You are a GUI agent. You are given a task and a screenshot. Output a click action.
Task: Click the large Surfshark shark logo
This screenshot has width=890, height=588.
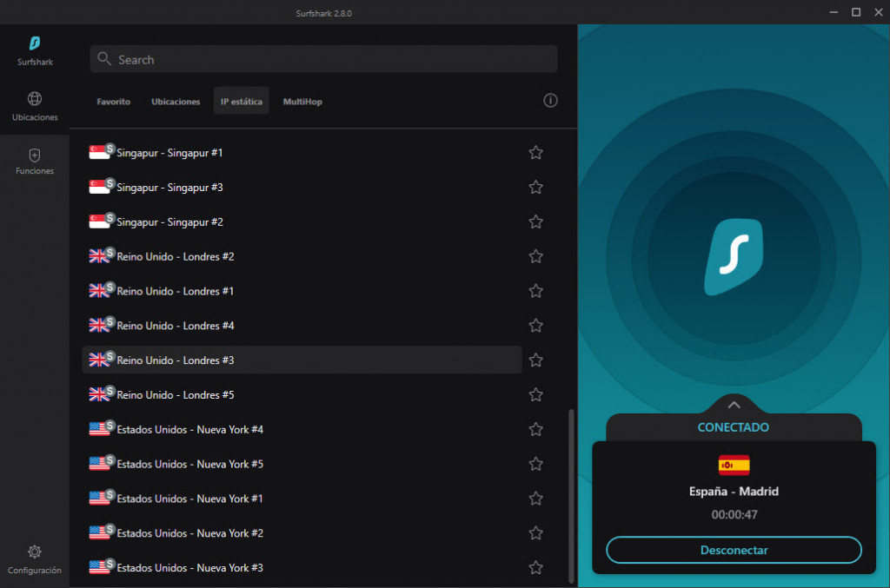click(x=734, y=257)
